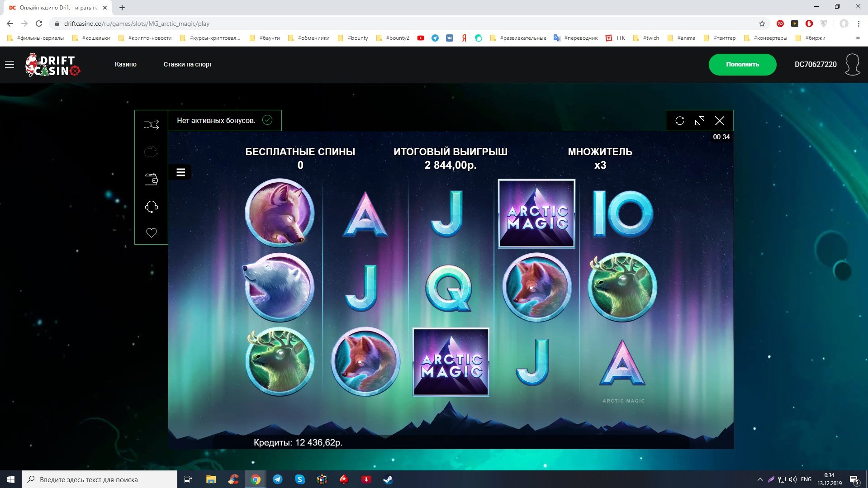The image size is (868, 488).
Task: Reload the game using refresh icon
Action: point(679,121)
